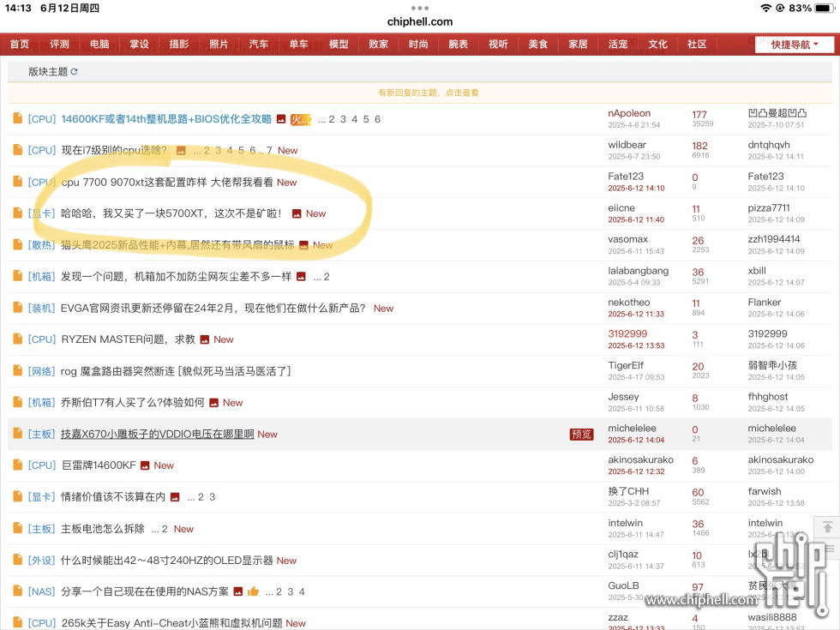Tap the three-dot multitasking control at top
840x630 pixels.
coord(420,8)
